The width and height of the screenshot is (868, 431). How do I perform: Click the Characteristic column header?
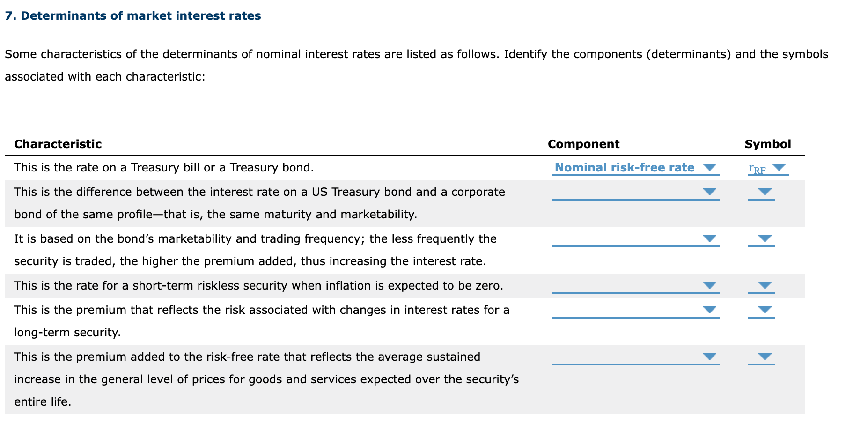coord(58,144)
